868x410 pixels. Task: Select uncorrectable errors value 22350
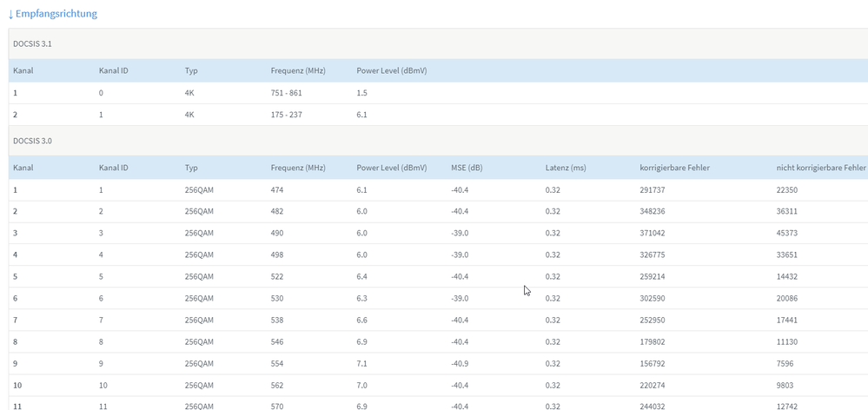pyautogui.click(x=787, y=189)
